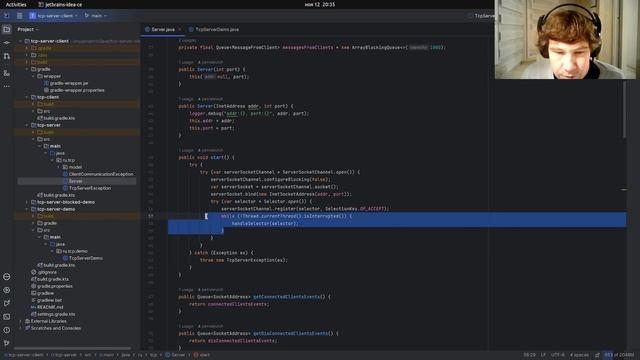Open the Structure tool window

pos(7,73)
